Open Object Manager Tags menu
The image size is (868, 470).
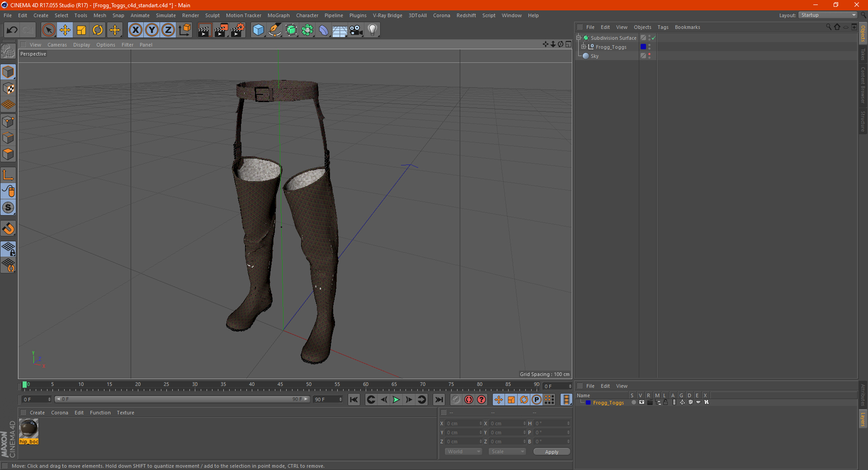(663, 27)
